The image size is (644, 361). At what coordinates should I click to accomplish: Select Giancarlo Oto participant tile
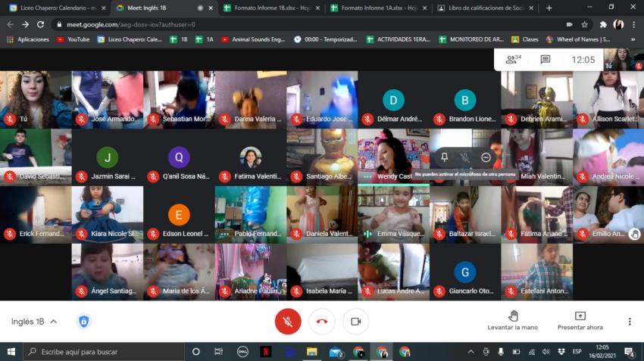point(465,272)
